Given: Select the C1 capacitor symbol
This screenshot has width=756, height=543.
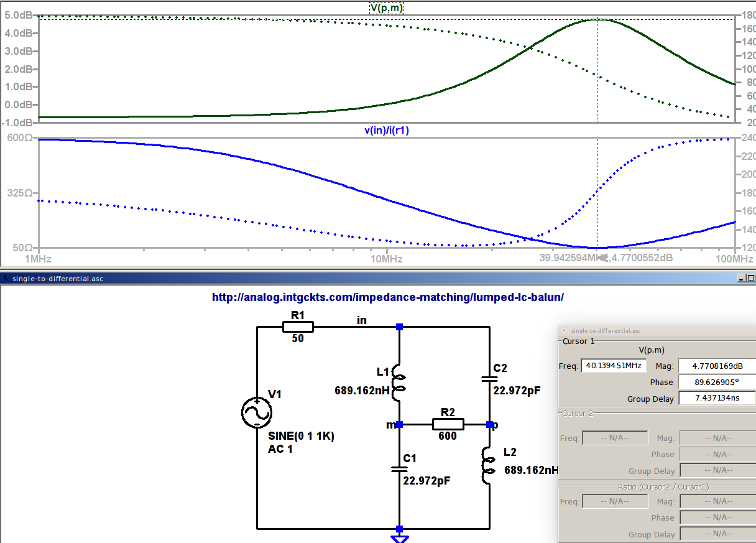Looking at the screenshot, I should [399, 469].
